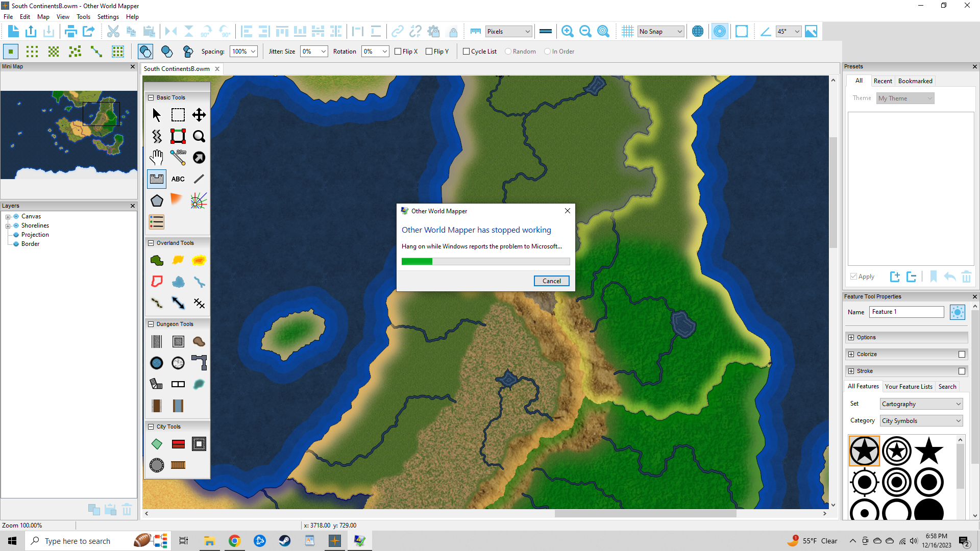This screenshot has height=551, width=980.
Task: Toggle visibility of the Projection layer
Action: [16, 235]
